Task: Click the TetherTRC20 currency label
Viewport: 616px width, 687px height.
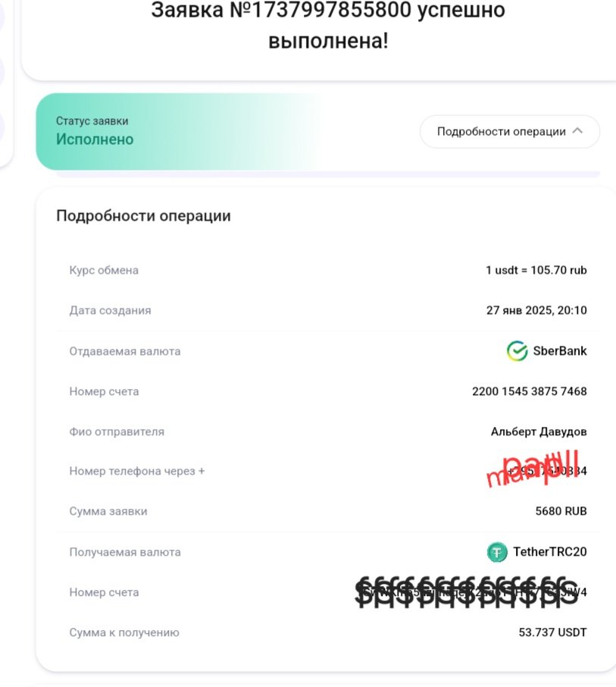Action: click(550, 552)
